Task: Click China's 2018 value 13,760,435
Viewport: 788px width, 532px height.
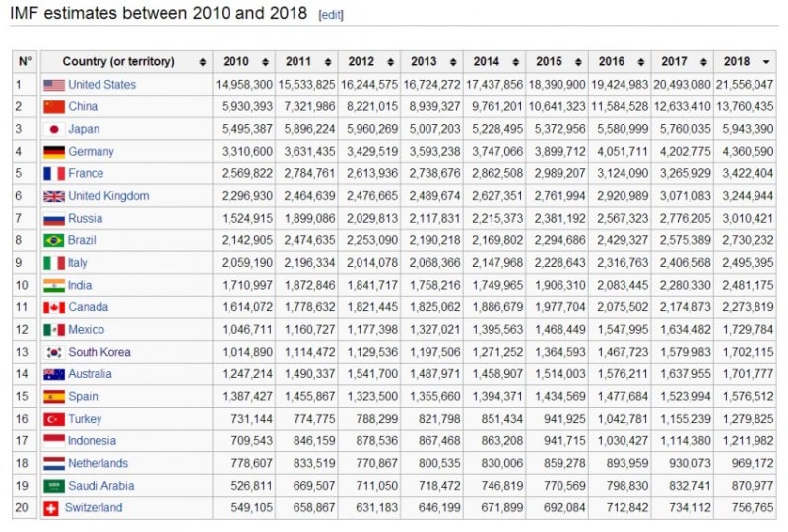Action: (x=745, y=106)
